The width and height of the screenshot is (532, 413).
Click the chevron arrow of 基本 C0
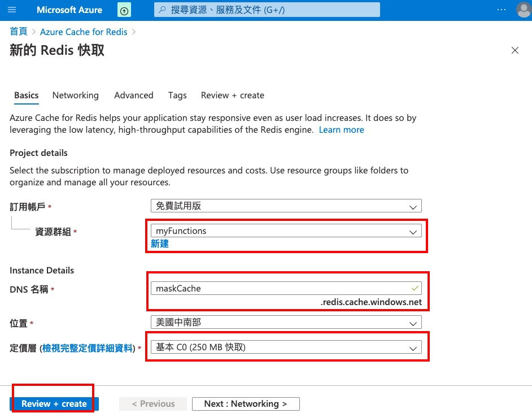click(x=413, y=348)
